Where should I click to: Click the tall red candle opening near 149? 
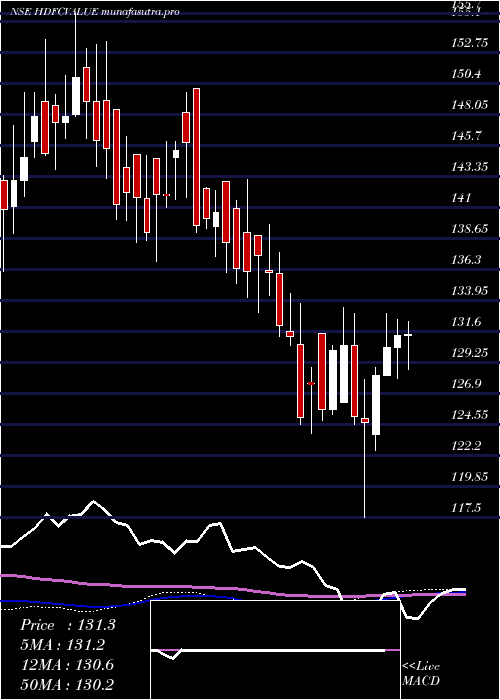(196, 160)
